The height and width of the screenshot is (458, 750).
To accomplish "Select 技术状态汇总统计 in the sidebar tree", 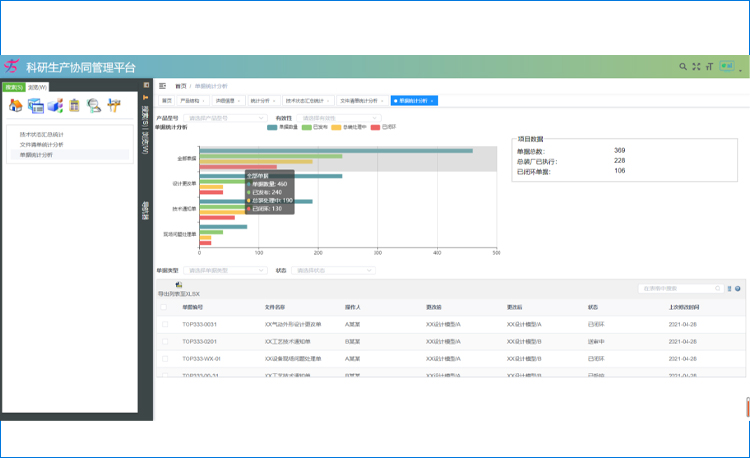I will pyautogui.click(x=42, y=135).
